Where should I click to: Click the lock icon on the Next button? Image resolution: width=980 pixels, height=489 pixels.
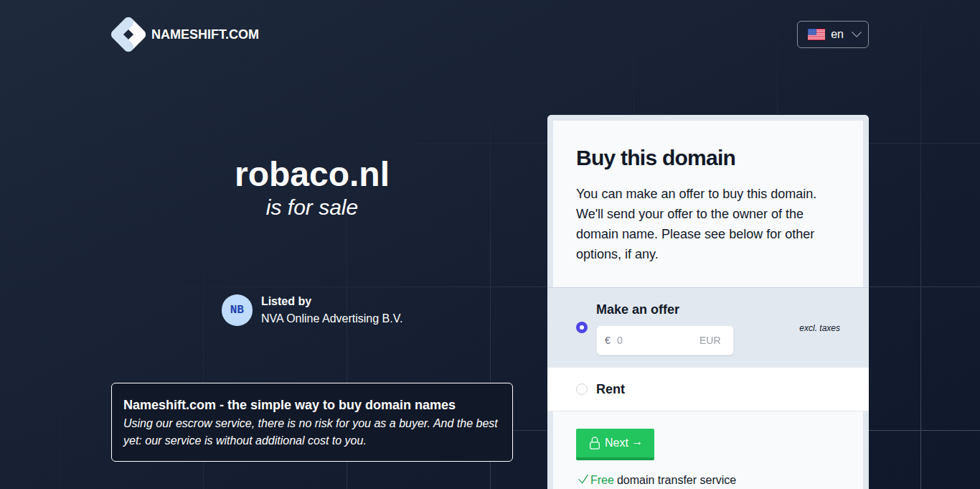594,443
